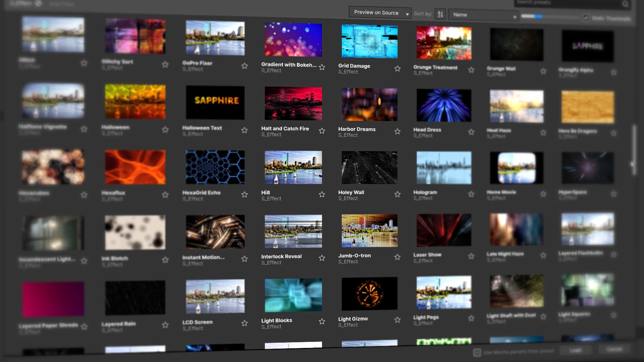Toggle favorite star on Harbor Dreams
Screen dimensions: 644x362
(x=397, y=131)
